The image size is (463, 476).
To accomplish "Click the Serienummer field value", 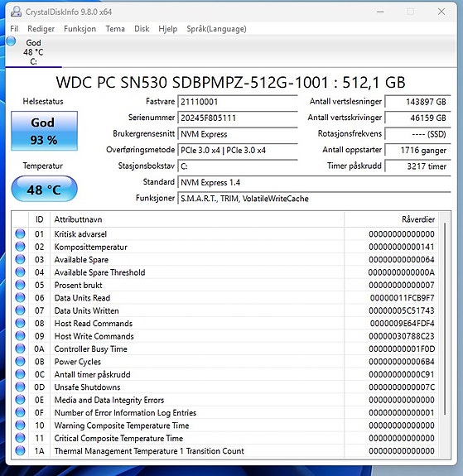I will click(238, 118).
